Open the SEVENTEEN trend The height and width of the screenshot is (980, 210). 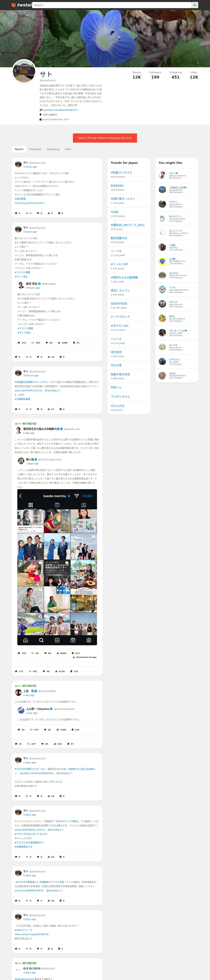[119, 304]
